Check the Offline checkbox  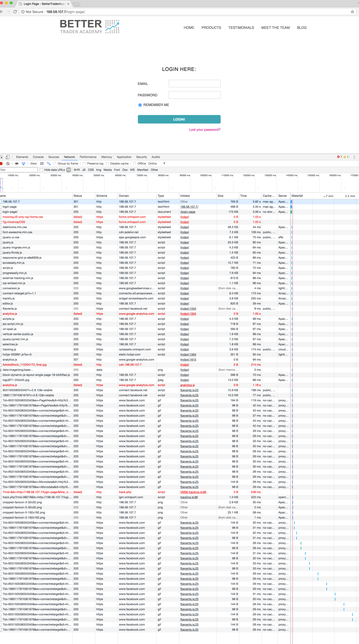coord(134,164)
